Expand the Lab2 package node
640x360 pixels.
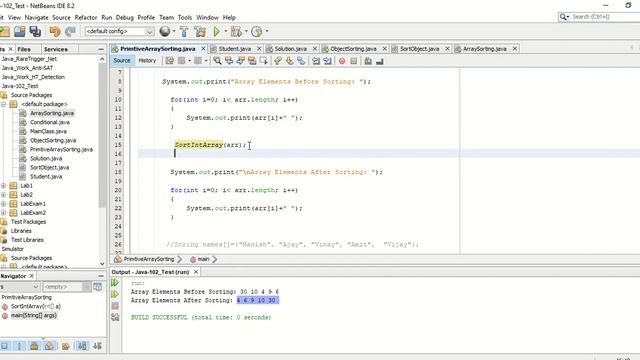(x=4, y=195)
